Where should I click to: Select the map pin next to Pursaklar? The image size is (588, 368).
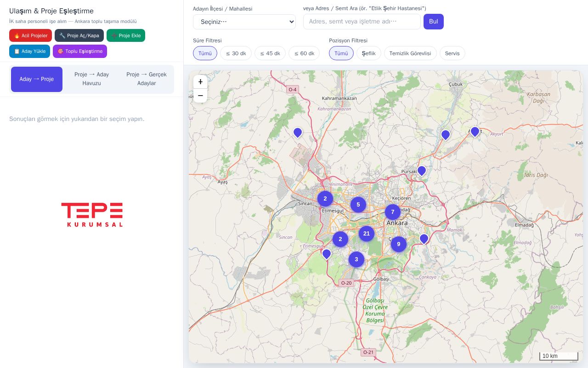pyautogui.click(x=422, y=171)
